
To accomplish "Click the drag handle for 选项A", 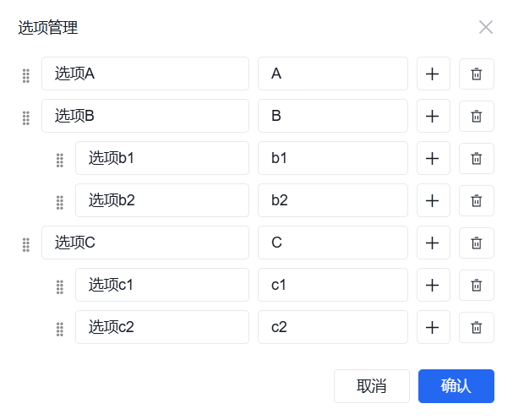I will click(x=25, y=75).
